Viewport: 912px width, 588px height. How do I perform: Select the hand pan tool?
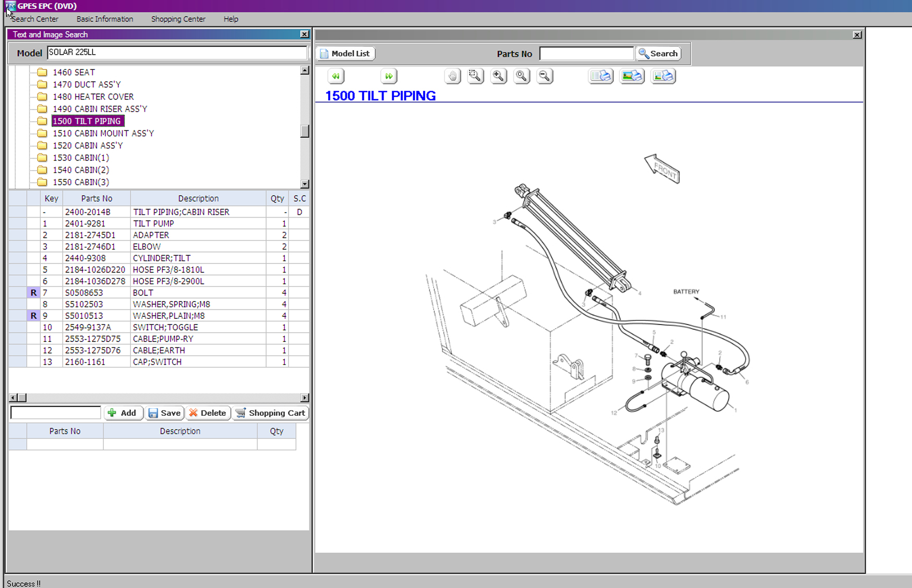pos(452,76)
